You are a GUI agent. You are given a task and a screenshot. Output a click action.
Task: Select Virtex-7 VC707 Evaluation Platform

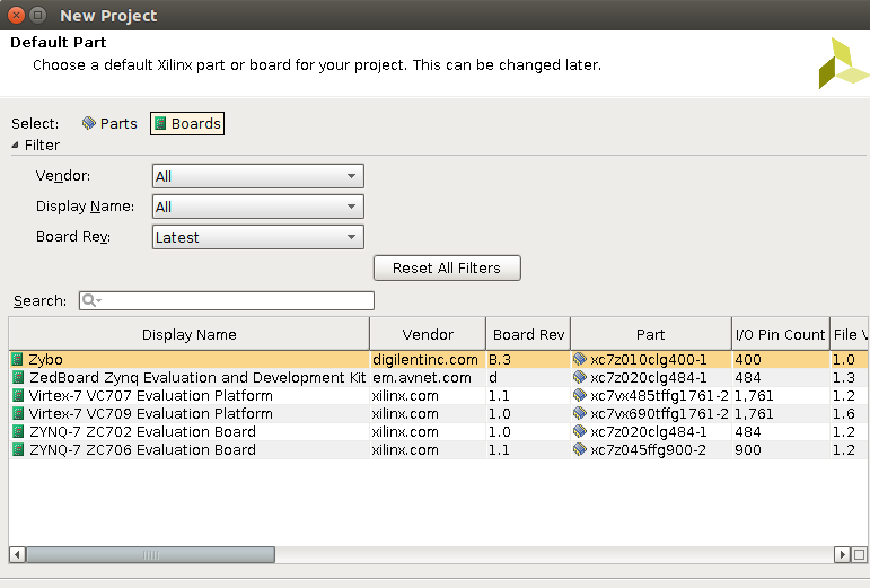151,396
